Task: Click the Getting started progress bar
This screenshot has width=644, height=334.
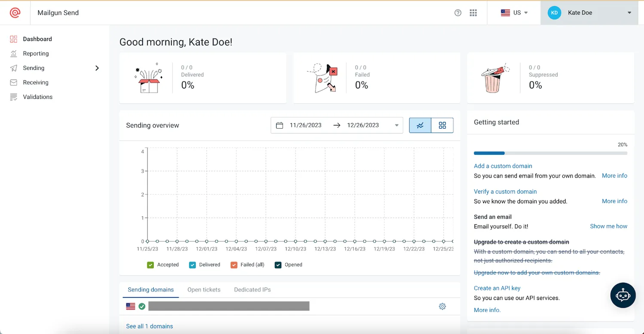Action: pos(550,153)
